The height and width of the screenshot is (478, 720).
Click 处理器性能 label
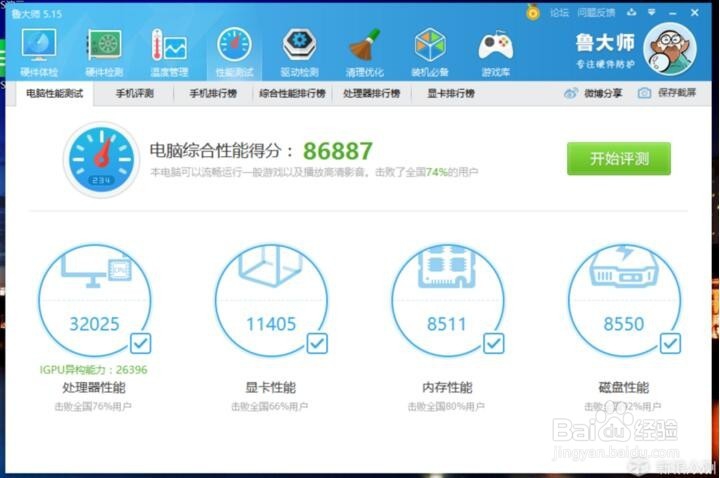[94, 388]
